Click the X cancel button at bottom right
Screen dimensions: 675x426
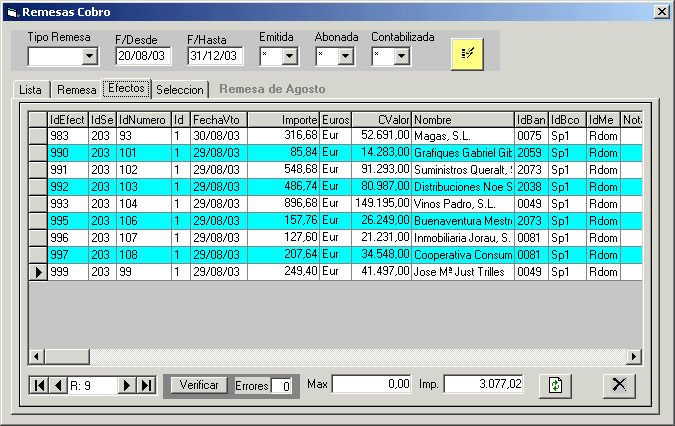(619, 385)
